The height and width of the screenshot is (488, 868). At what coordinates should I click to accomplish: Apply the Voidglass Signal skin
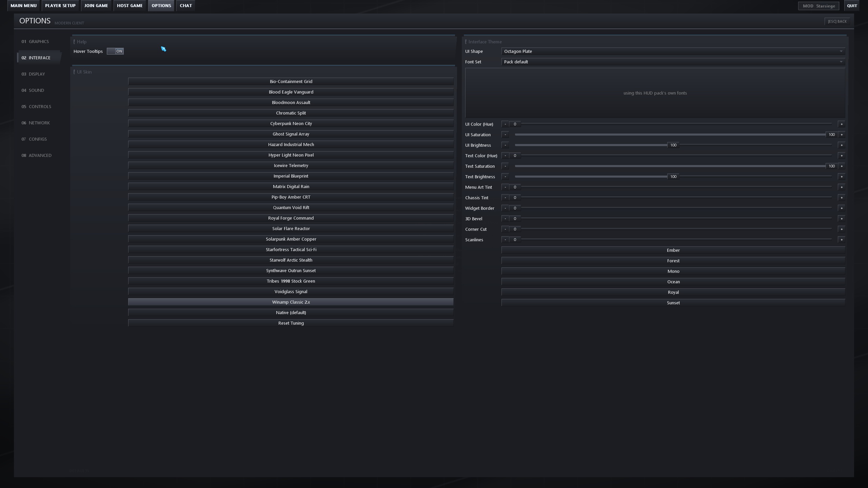291,291
